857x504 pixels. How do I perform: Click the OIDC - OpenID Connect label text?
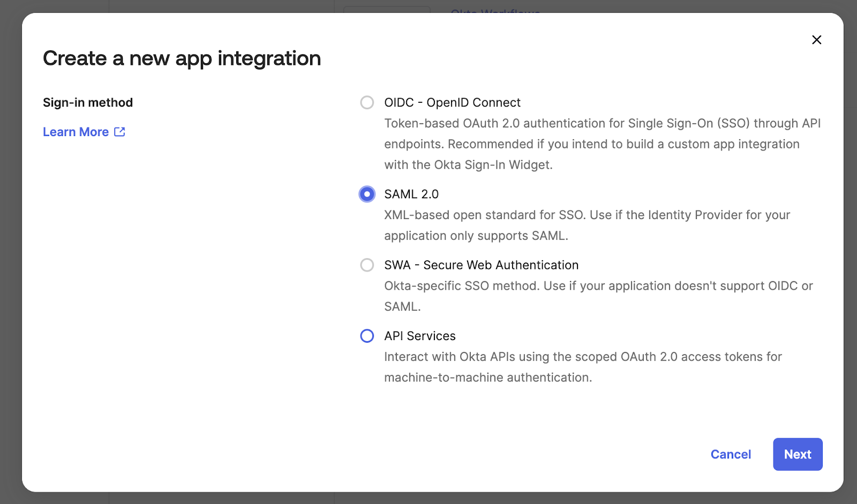click(452, 102)
